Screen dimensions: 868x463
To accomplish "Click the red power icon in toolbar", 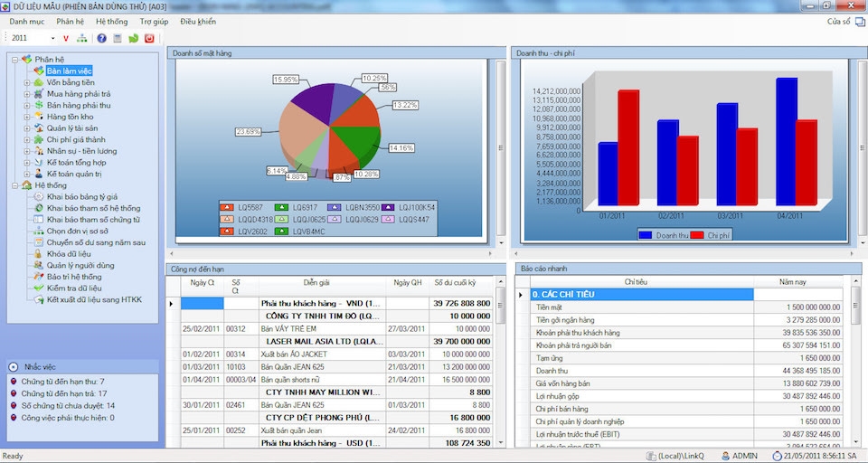I will pos(150,38).
